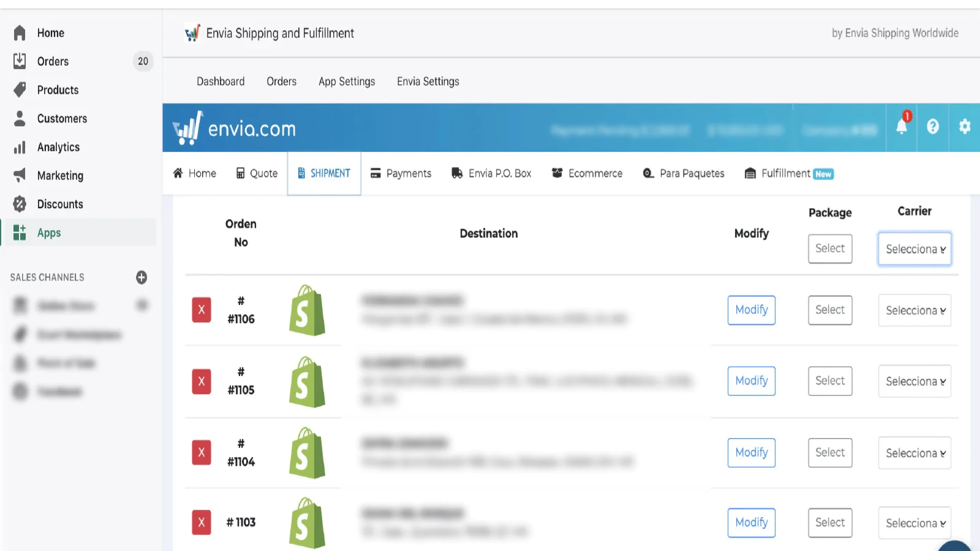Click the Shopify bag icon for order #1103
This screenshot has height=551, width=980.
tap(307, 522)
